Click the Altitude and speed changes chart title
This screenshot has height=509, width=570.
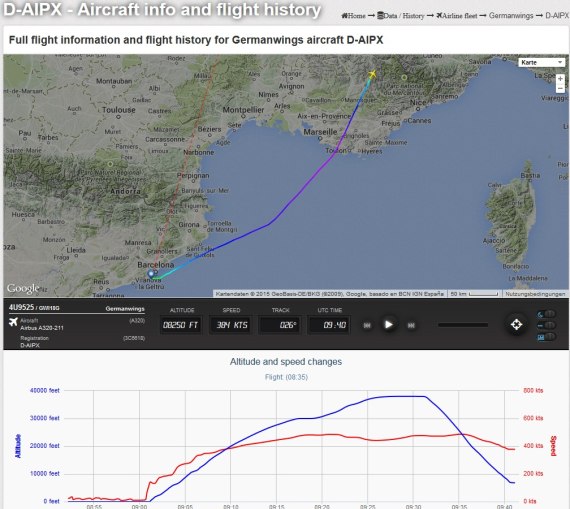286,362
